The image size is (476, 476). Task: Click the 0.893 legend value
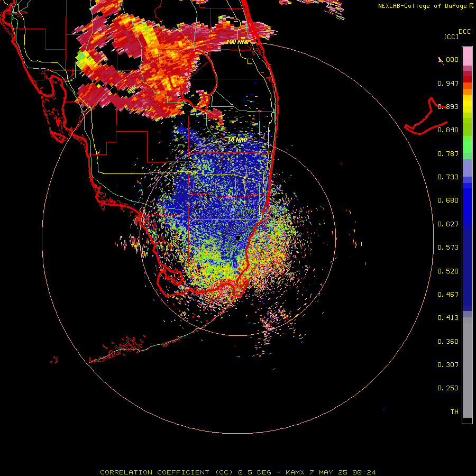pyautogui.click(x=448, y=106)
